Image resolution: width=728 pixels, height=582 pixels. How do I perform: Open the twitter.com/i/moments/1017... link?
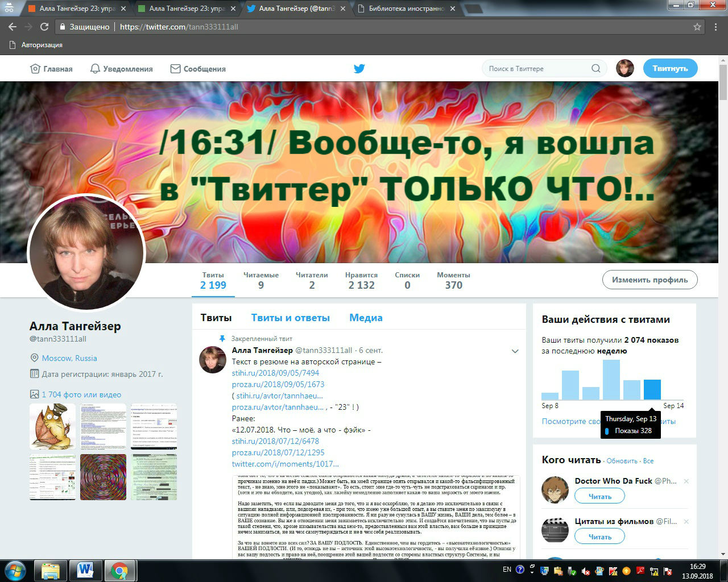285,464
